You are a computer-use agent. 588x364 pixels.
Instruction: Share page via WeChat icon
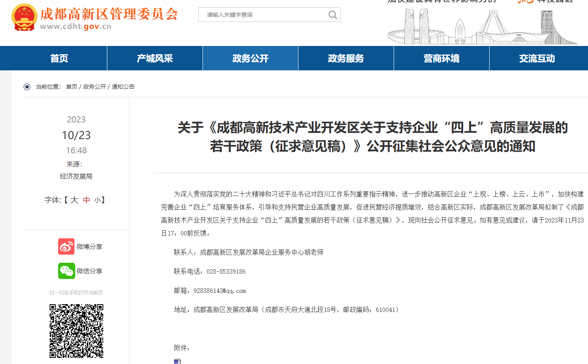point(66,271)
